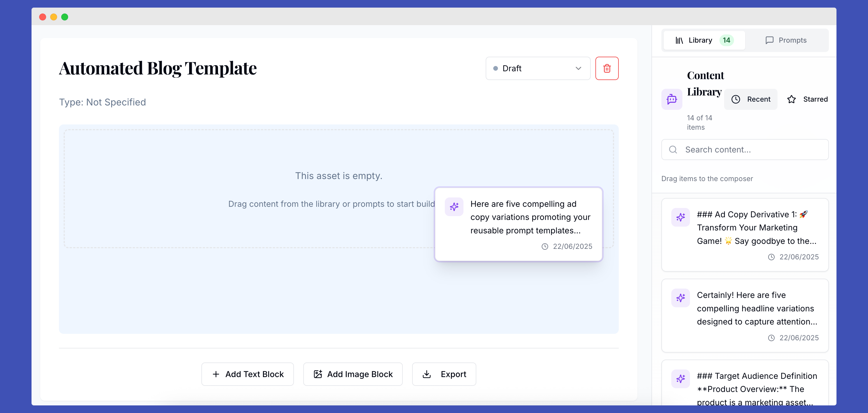
Task: Click the Export button
Action: (x=444, y=374)
